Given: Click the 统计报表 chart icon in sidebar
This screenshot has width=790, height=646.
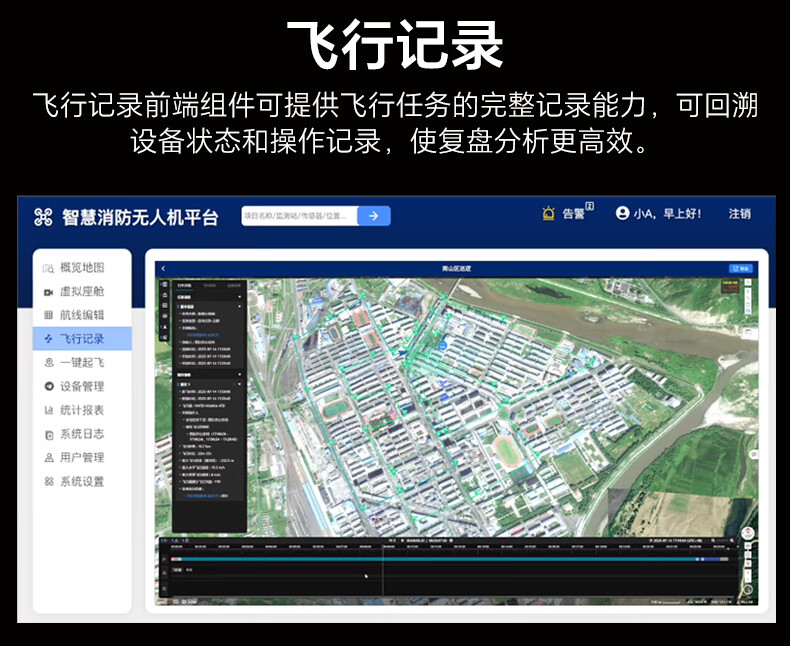Looking at the screenshot, I should click(x=48, y=410).
